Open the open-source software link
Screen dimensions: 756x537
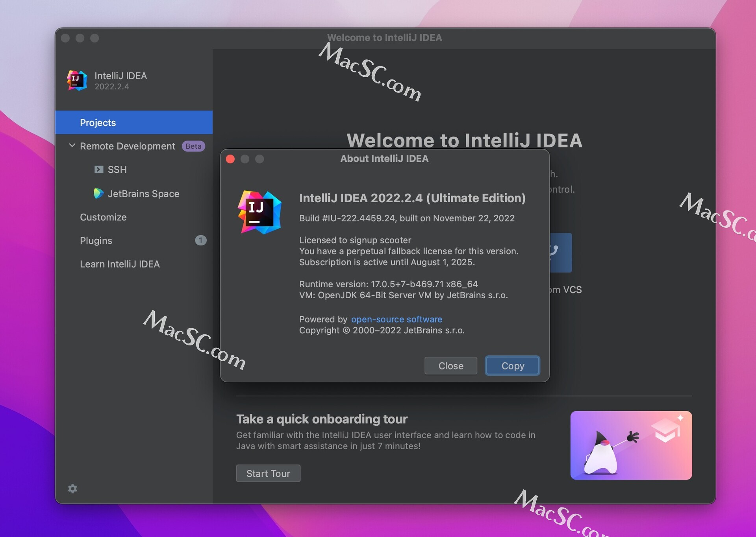(397, 319)
